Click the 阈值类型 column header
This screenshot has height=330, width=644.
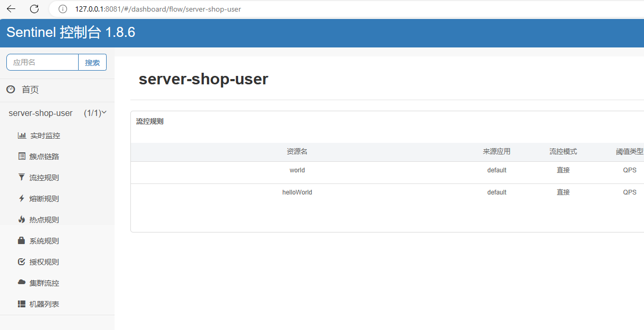[x=630, y=152]
